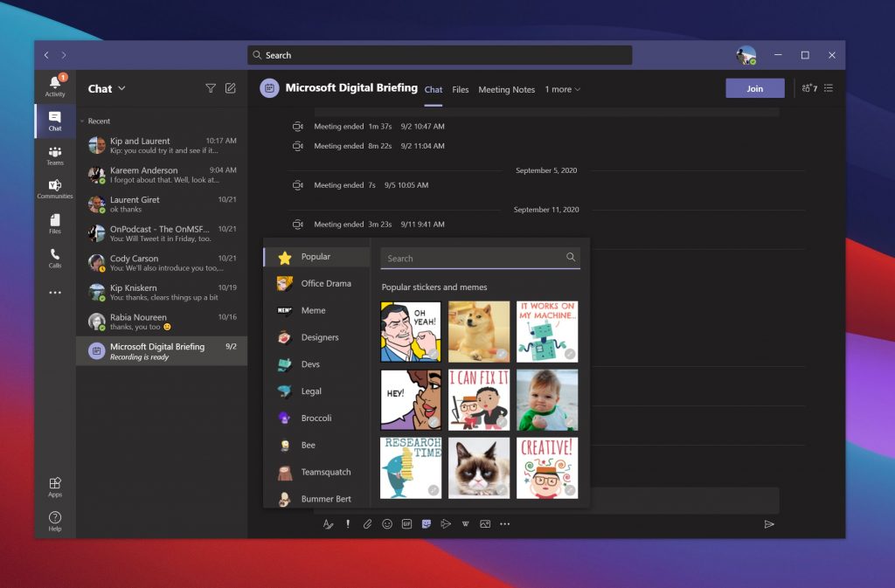Select the Office Drama sticker category
895x588 pixels.
325,283
